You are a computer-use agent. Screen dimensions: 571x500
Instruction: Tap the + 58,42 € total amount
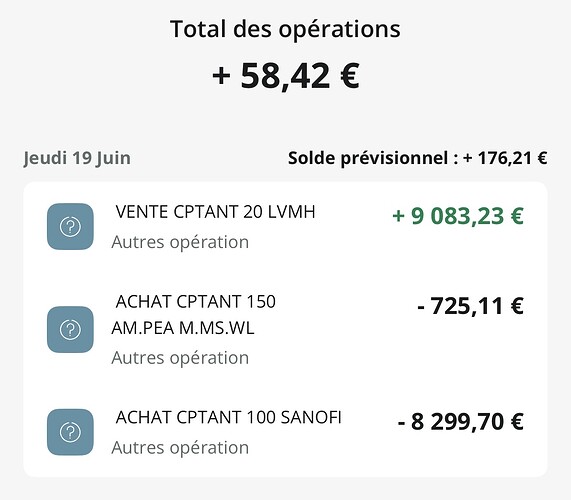[x=286, y=76]
